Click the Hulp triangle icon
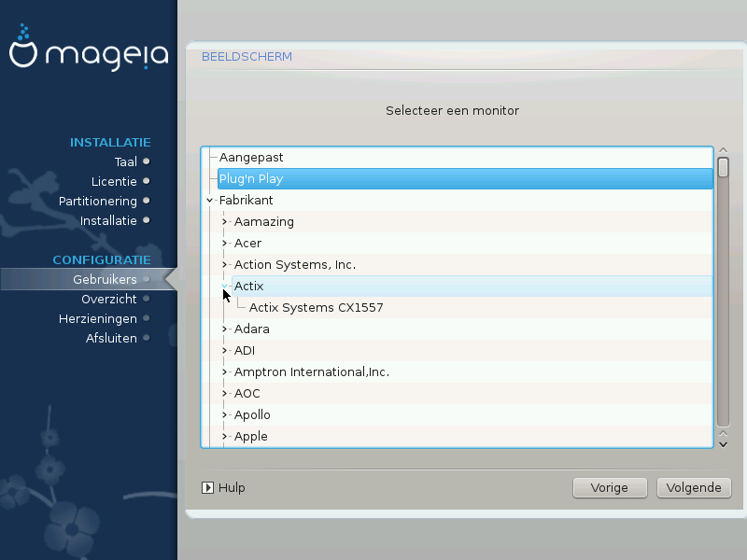The image size is (747, 560). pos(208,487)
